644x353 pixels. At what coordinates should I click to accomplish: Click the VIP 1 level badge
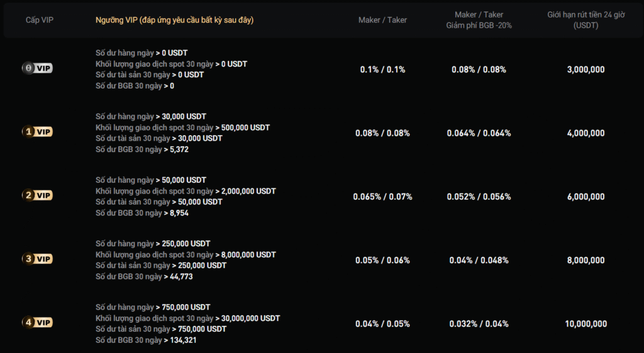(x=37, y=132)
